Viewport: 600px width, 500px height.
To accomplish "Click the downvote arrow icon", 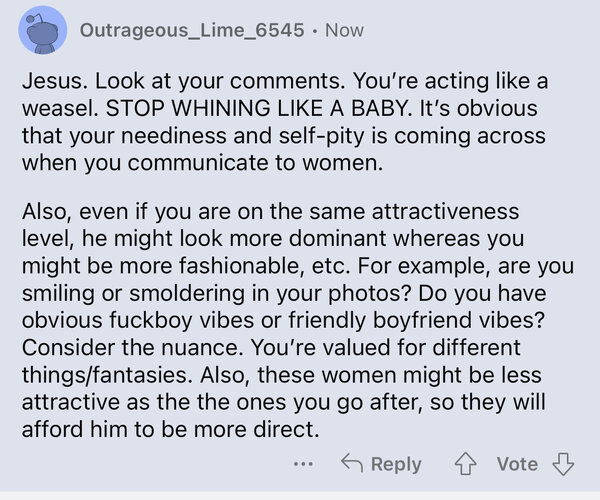I will pyautogui.click(x=563, y=464).
